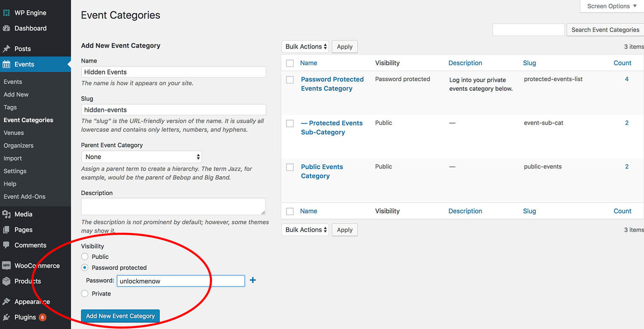This screenshot has height=329, width=644.
Task: Click the Events calendar icon
Action: pyautogui.click(x=6, y=64)
